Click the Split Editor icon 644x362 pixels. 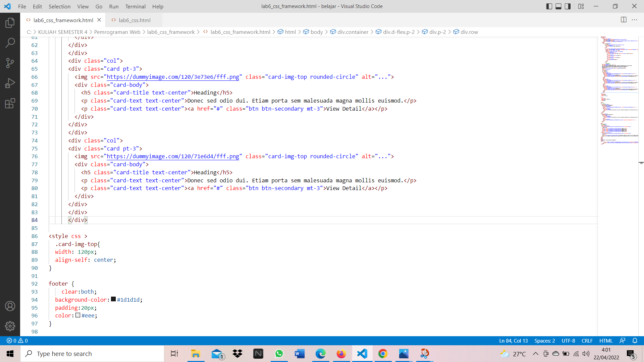tap(624, 20)
